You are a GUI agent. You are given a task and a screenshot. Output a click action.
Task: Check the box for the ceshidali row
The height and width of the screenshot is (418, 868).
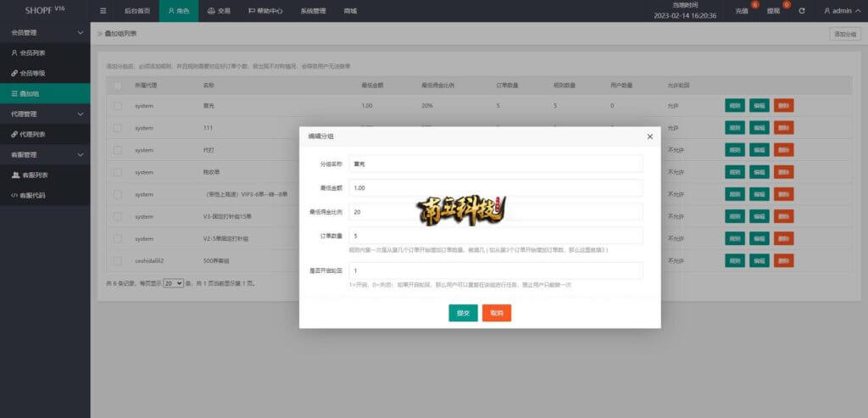pos(117,261)
